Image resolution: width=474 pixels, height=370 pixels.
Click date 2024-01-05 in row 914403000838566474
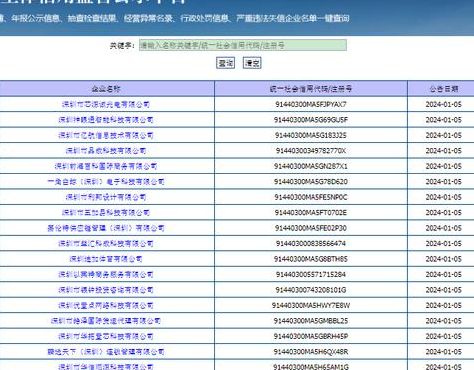coord(443,243)
